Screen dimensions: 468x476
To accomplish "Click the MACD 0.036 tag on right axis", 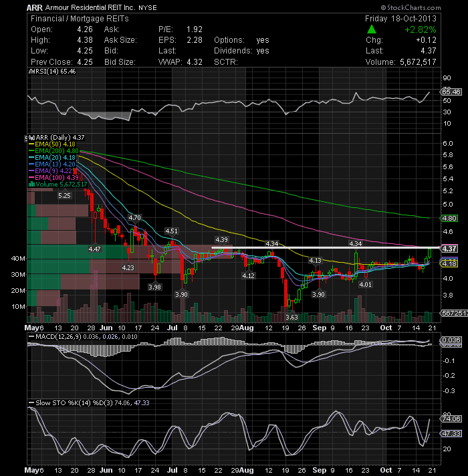I will pos(451,340).
